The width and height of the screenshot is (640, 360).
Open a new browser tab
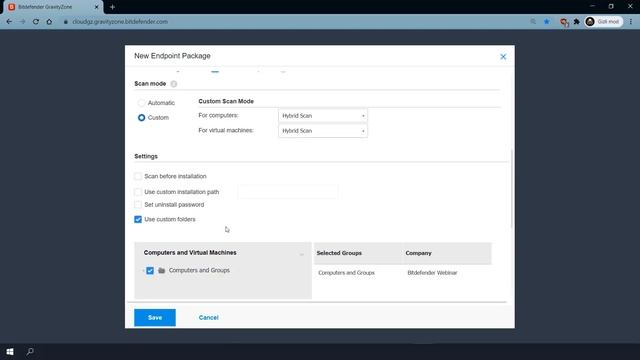click(x=112, y=7)
